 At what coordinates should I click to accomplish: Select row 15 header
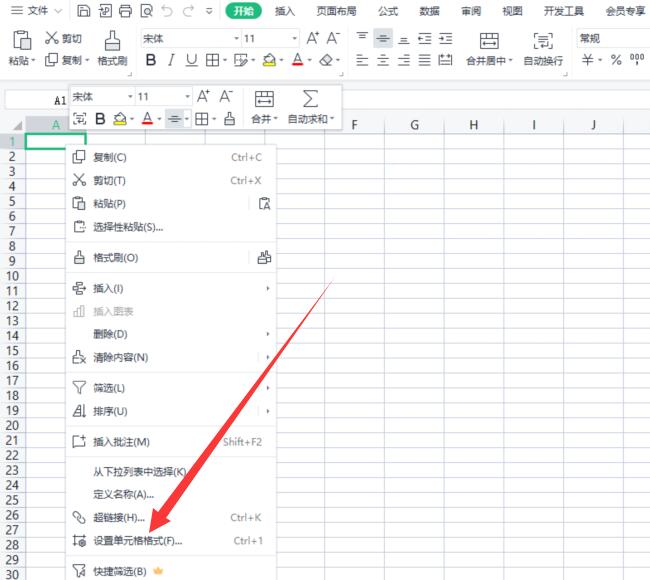click(12, 351)
